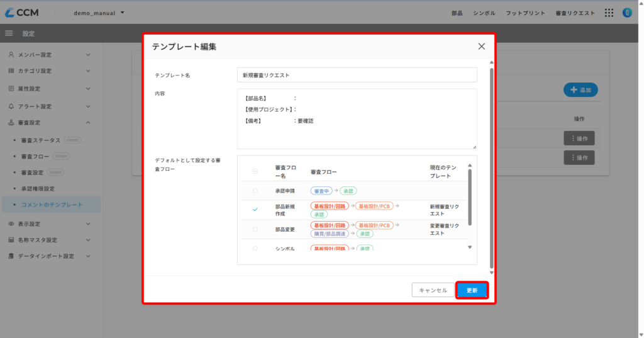Click the flow table scroll-up arrow
Screen dimensions: 644x338
470,166
